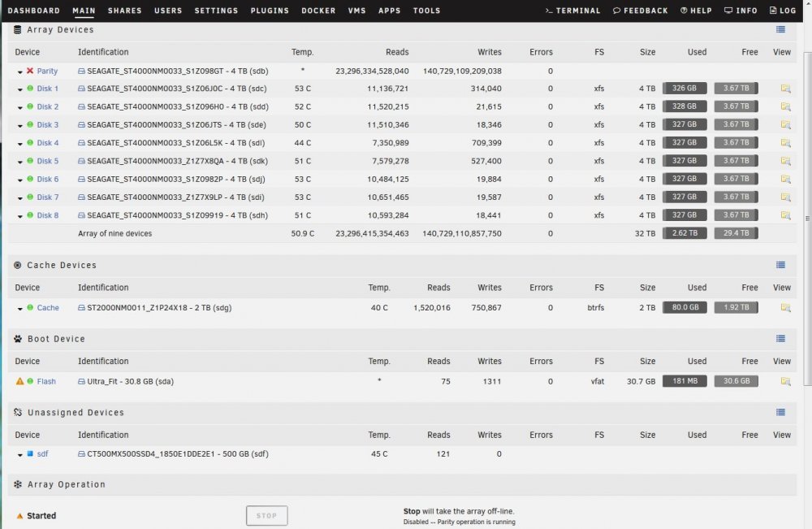The width and height of the screenshot is (812, 529).
Task: Toggle Unassigned Devices table view icon
Action: (780, 412)
